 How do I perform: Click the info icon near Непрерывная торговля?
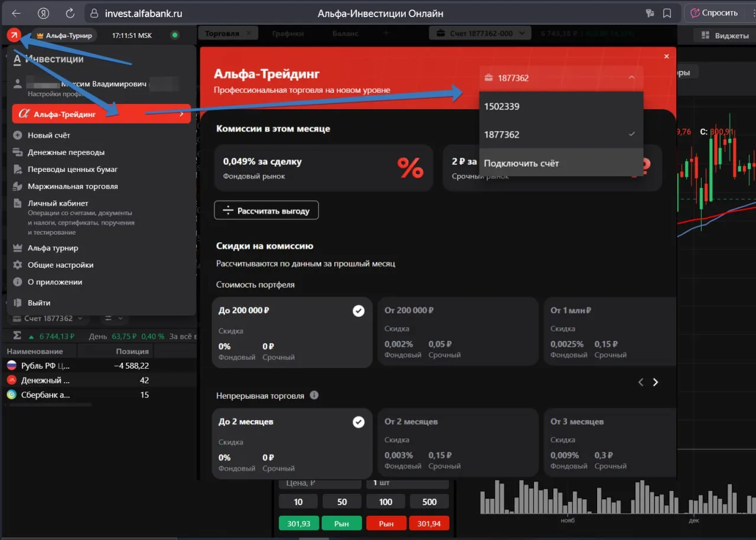[314, 395]
